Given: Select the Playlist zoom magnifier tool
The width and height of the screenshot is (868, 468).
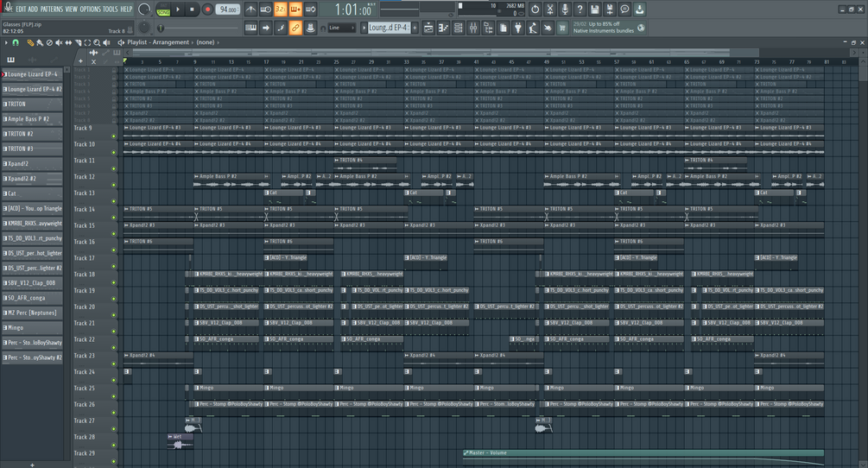Looking at the screenshot, I should point(97,42).
